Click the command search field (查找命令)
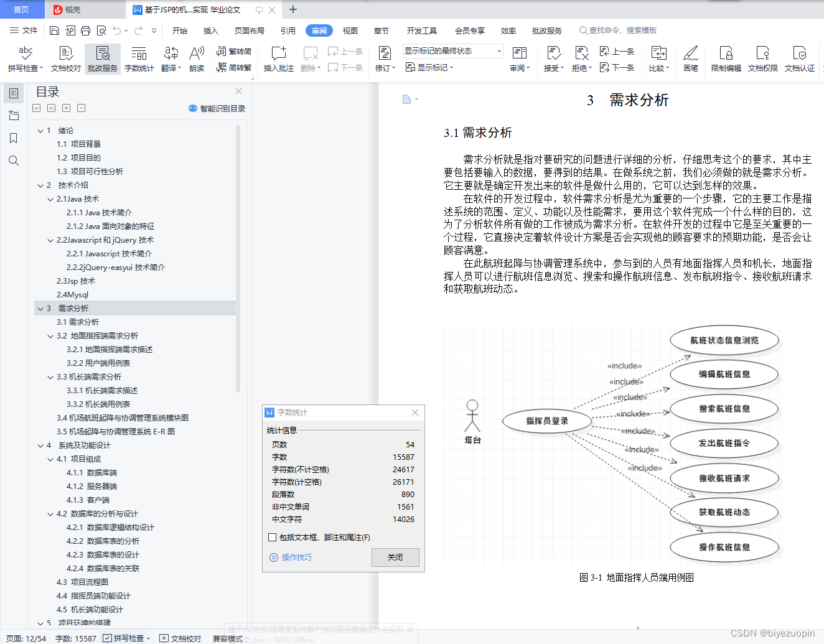The height and width of the screenshot is (644, 824). point(618,30)
